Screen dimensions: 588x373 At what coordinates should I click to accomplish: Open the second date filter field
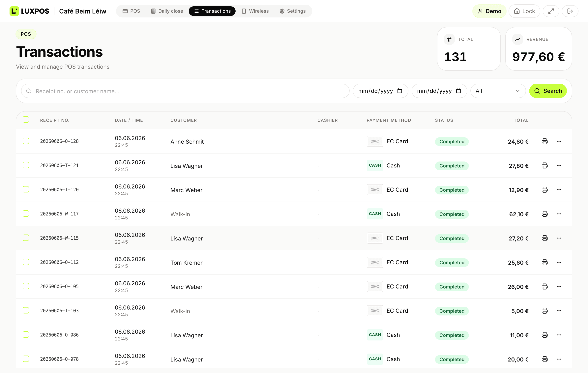coord(439,91)
